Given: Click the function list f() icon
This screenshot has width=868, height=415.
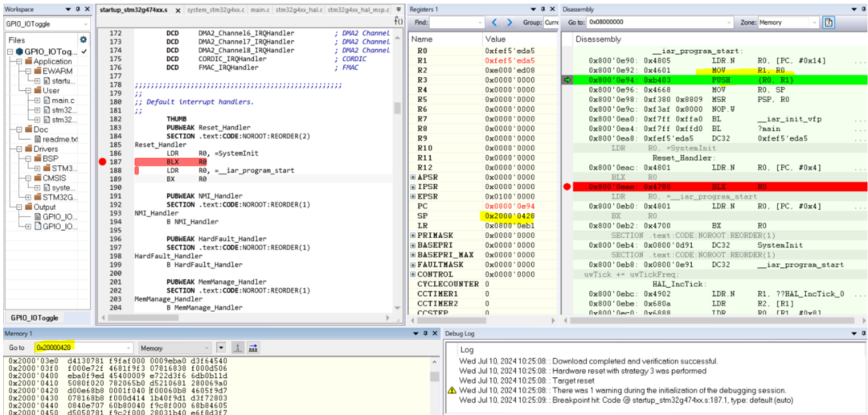Looking at the screenshot, I should [398, 20].
